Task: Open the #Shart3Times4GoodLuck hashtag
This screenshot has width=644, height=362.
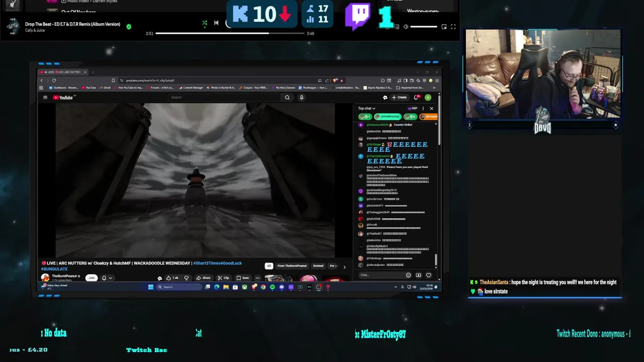Action: point(217,263)
